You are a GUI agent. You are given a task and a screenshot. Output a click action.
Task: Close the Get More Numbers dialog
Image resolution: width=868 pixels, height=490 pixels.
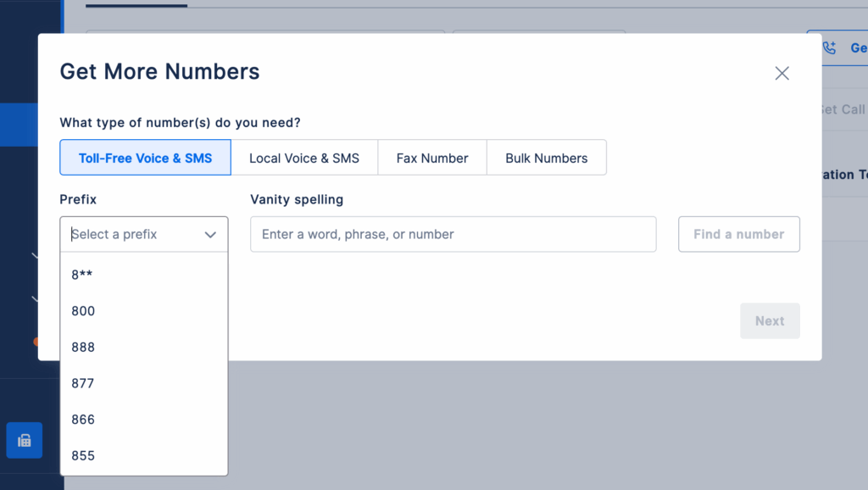[782, 74]
